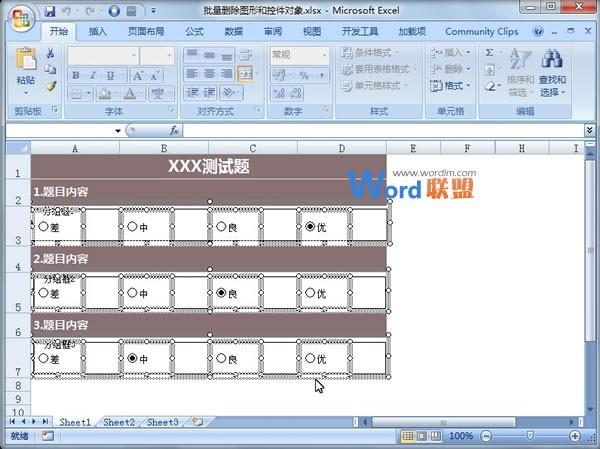Viewport: 600px width, 449px height.
Task: Open the 插入 ribbon tab
Action: (x=98, y=31)
